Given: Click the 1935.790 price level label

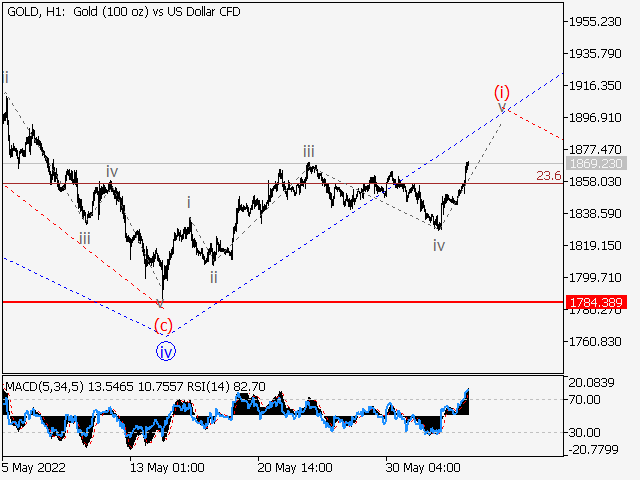Looking at the screenshot, I should 595,53.
